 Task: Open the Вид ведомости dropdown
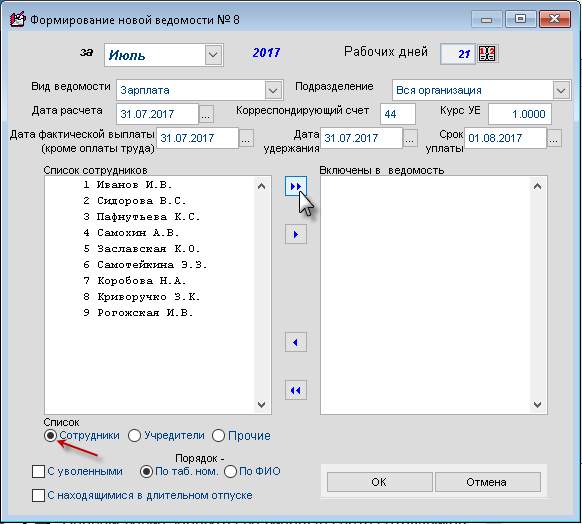(273, 90)
